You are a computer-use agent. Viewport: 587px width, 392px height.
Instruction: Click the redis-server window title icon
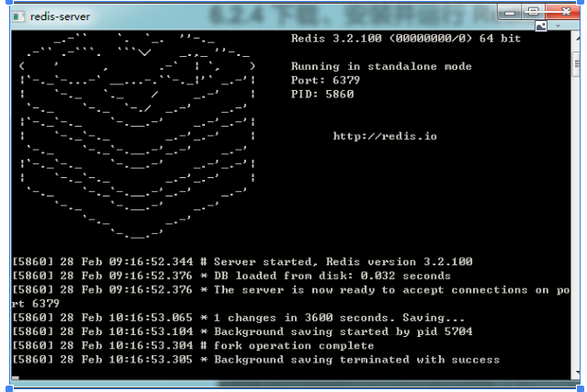pyautogui.click(x=18, y=17)
